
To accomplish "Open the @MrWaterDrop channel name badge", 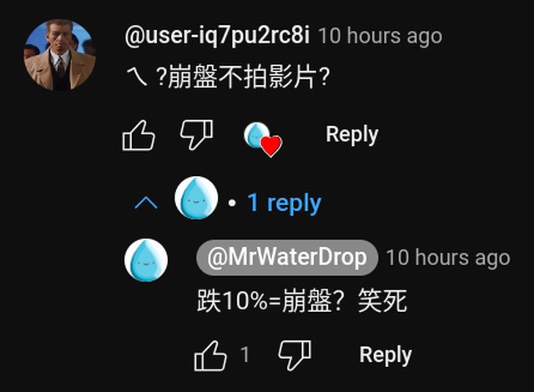I will (287, 258).
